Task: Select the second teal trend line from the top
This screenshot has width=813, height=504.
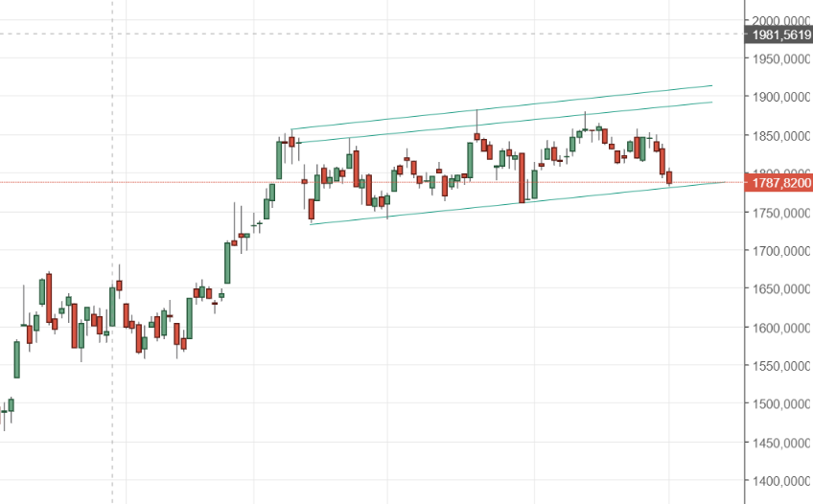Action: [505, 123]
